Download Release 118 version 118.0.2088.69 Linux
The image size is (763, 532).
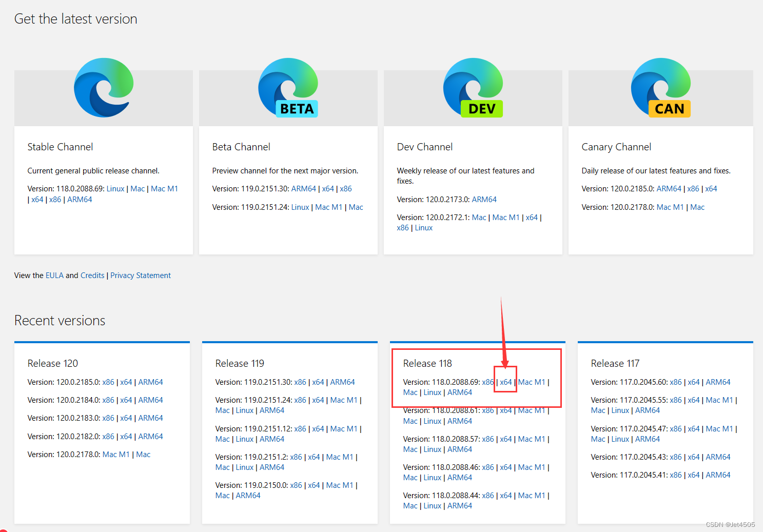(x=433, y=392)
